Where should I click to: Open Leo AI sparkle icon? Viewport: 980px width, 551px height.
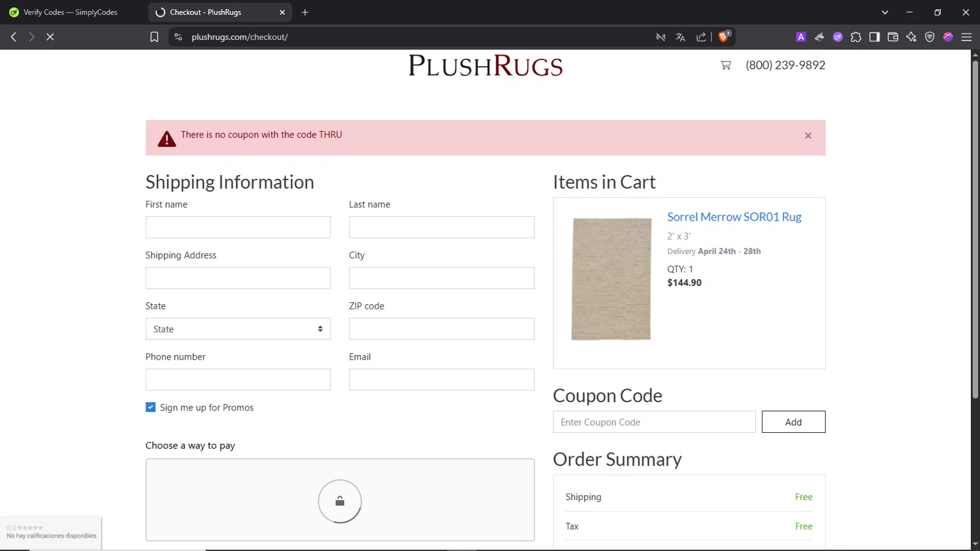click(911, 37)
